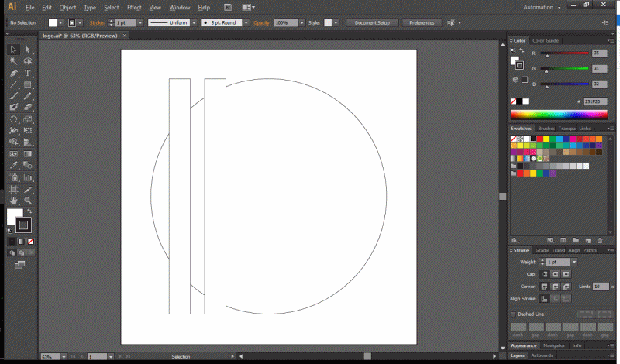Select the Pen tool
620x364 pixels.
14,73
